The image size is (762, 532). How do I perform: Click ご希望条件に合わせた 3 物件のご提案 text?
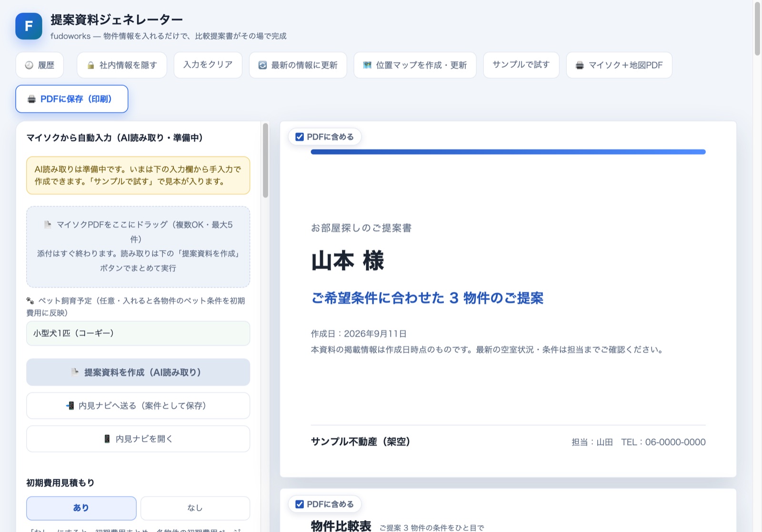click(x=427, y=298)
